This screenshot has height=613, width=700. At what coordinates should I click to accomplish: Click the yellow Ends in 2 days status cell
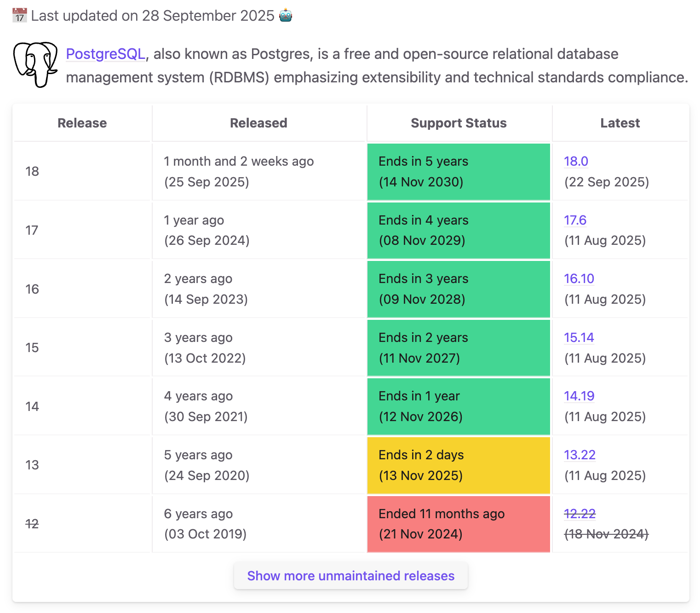459,465
